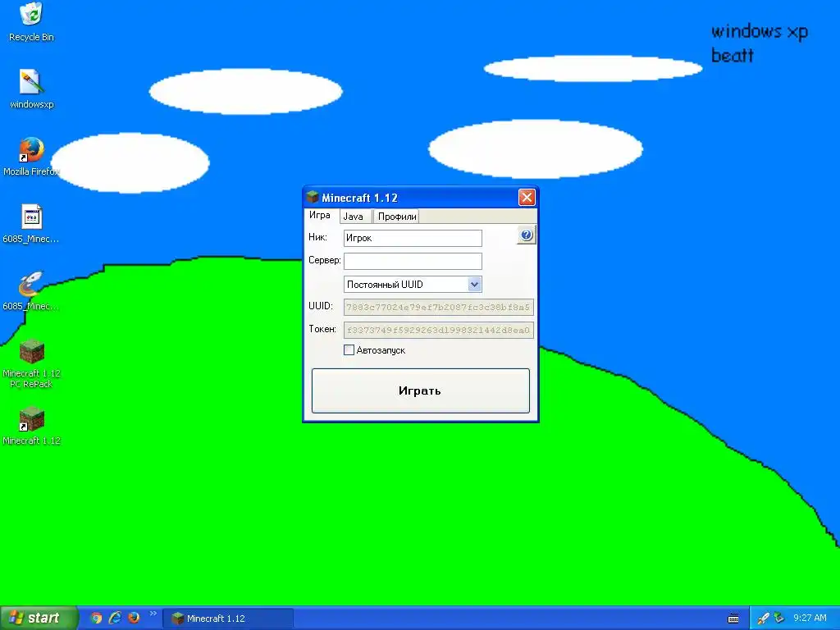
Task: Switch to the Профили tab
Action: point(397,217)
